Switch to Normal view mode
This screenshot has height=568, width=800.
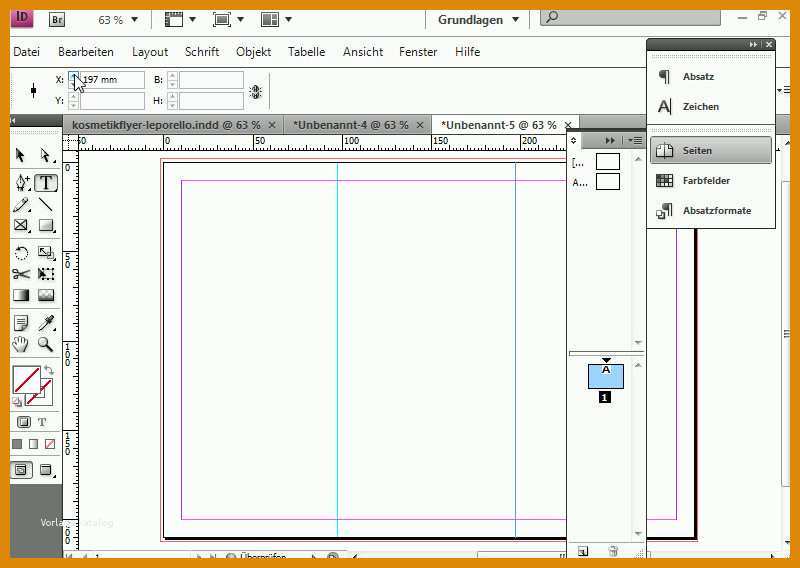(21, 470)
